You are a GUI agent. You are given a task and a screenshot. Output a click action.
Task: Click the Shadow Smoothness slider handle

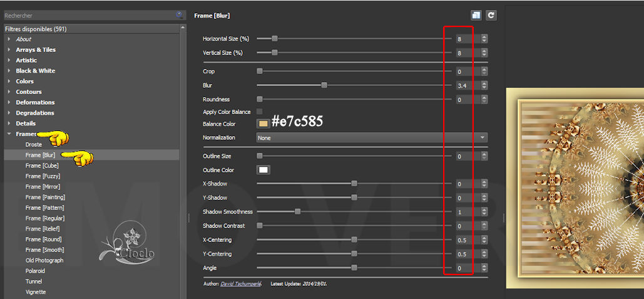pos(297,212)
